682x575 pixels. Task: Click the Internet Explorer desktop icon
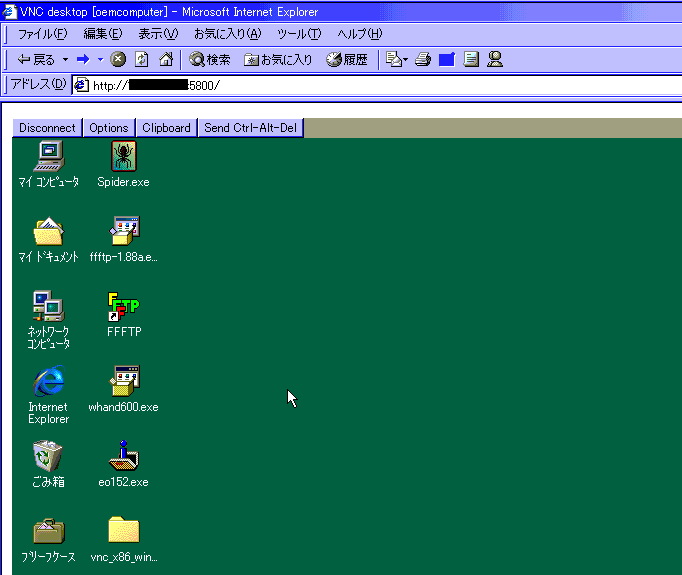point(48,382)
